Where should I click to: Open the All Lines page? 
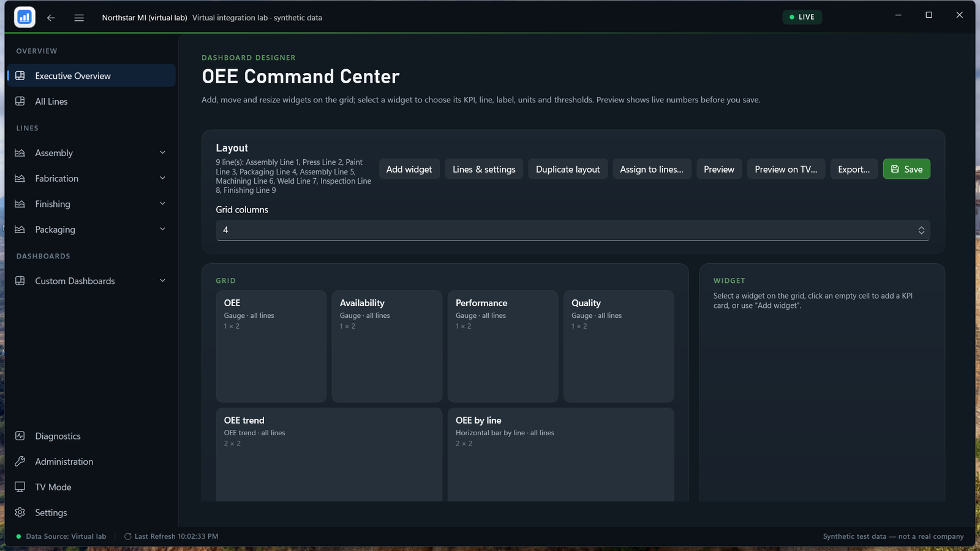91,101
